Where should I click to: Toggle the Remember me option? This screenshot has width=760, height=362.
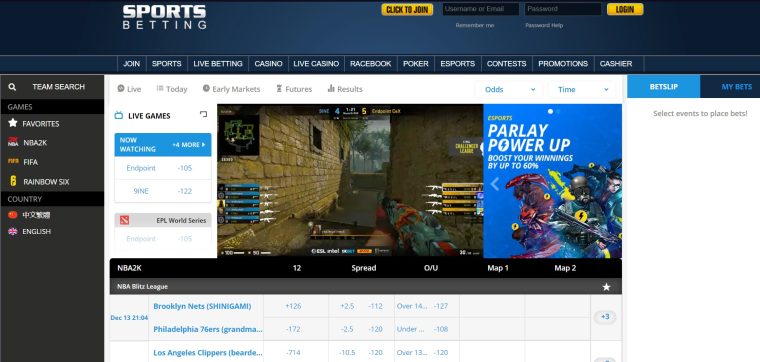tap(475, 25)
